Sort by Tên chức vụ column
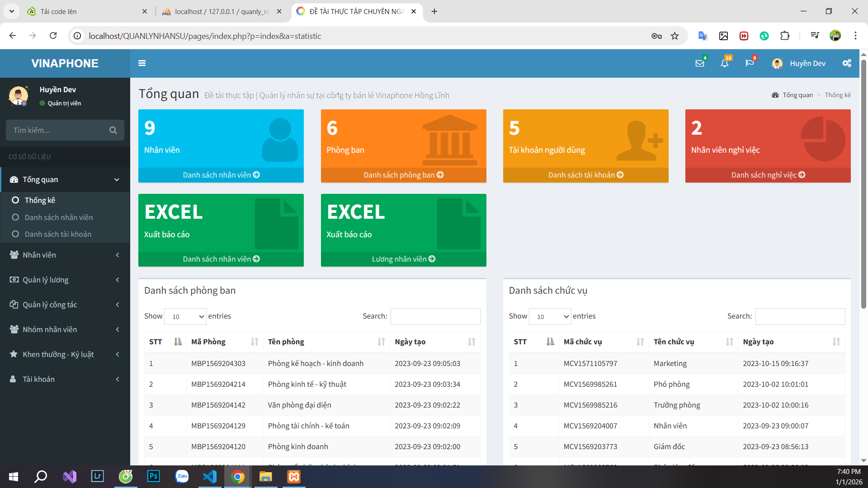This screenshot has height=488, width=868. pyautogui.click(x=693, y=342)
